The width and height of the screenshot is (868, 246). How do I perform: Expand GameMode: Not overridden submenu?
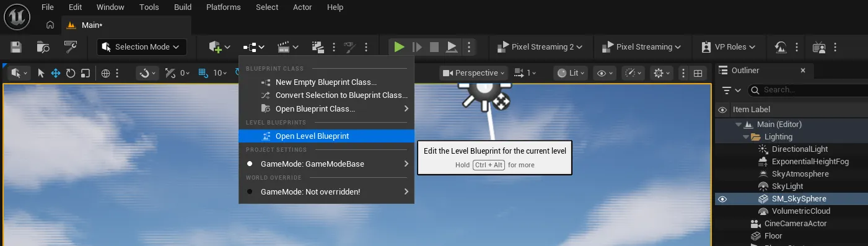click(326, 191)
